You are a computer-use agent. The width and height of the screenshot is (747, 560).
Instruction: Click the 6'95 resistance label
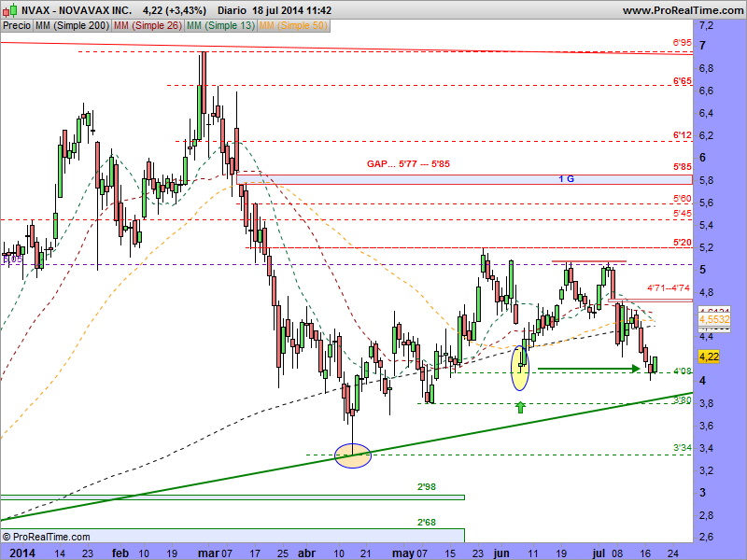pyautogui.click(x=683, y=43)
